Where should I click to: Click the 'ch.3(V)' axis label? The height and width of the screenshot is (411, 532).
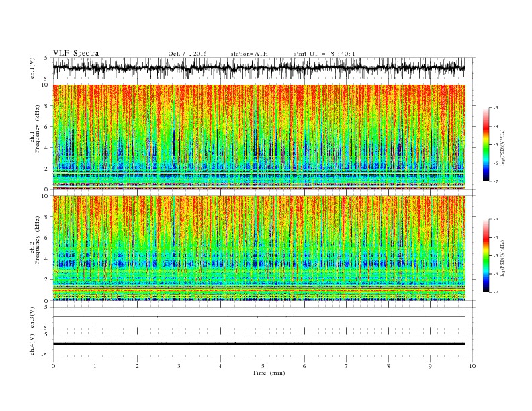tap(32, 318)
